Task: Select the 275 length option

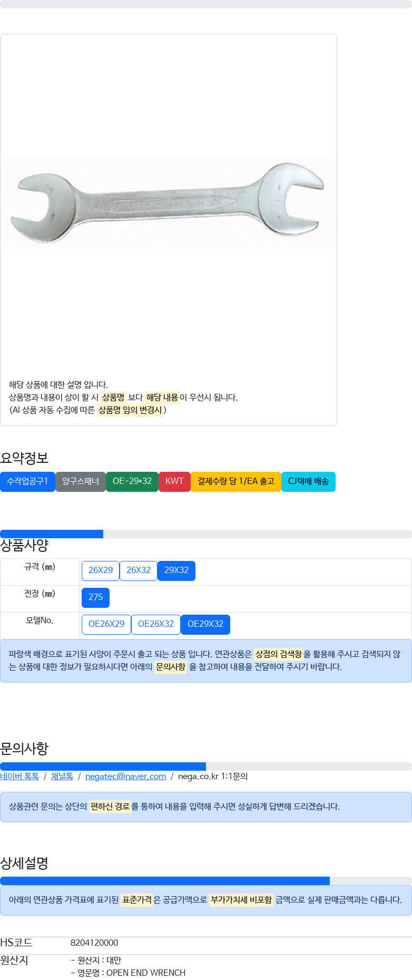Action: 96,597
